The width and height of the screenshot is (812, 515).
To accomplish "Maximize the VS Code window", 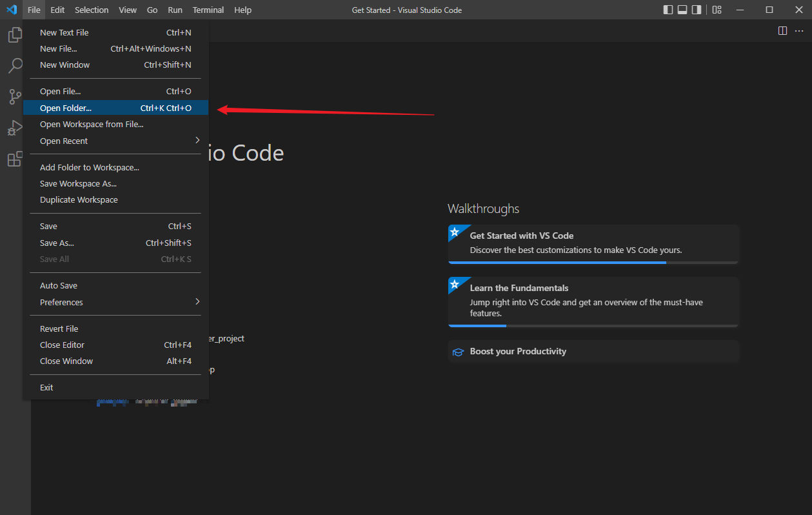I will (769, 10).
